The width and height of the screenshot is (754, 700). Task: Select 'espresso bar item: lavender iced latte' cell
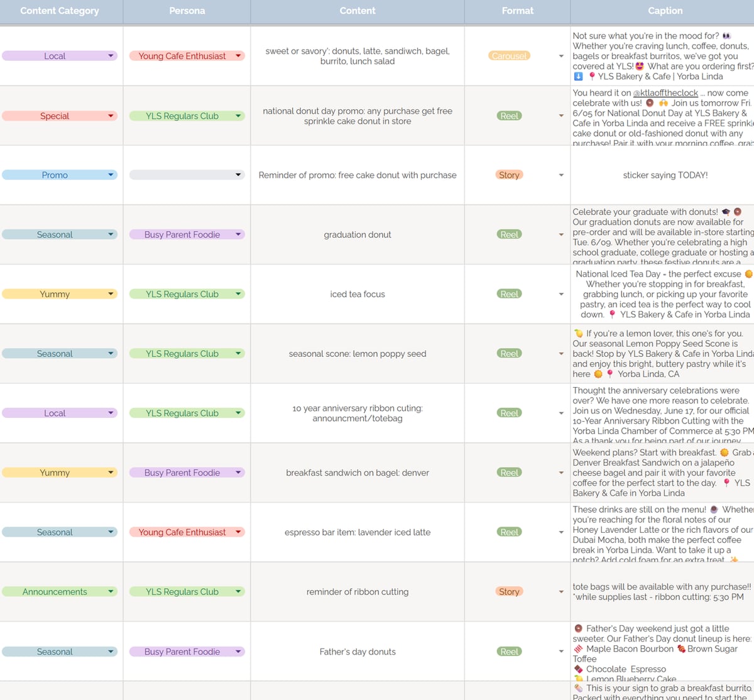358,532
